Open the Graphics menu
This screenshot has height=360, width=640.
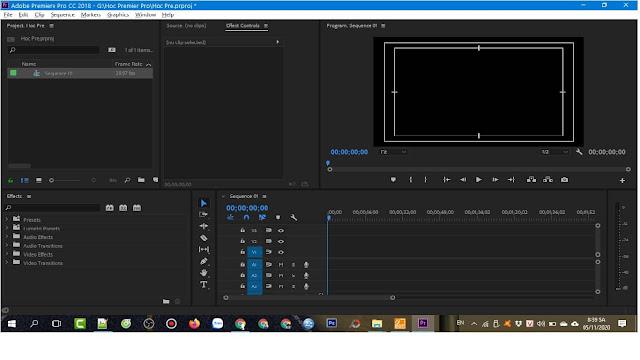(118, 15)
